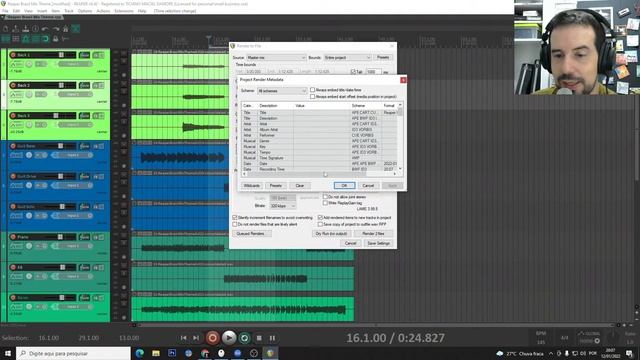Toggle the Tail checkbox in Render to File

click(353, 72)
